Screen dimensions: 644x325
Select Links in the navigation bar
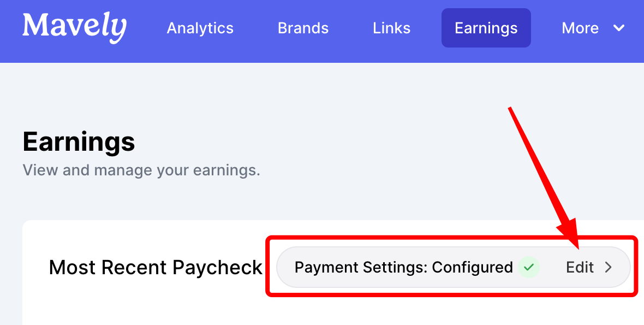391,28
